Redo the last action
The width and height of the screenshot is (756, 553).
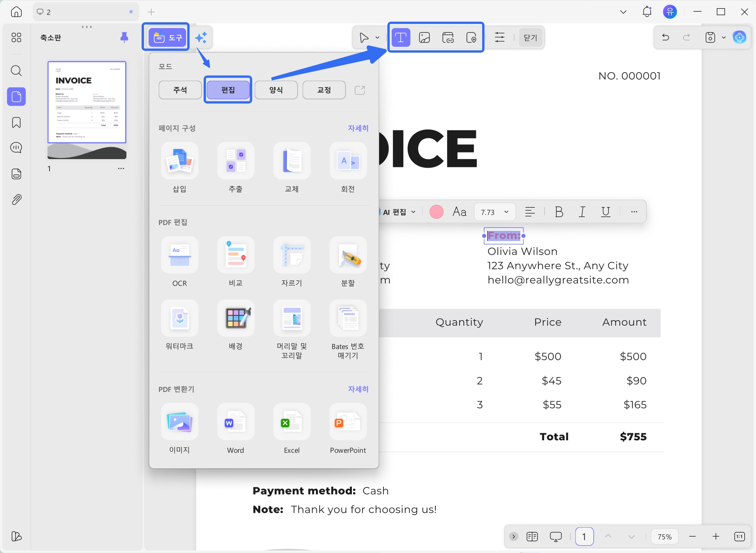687,37
